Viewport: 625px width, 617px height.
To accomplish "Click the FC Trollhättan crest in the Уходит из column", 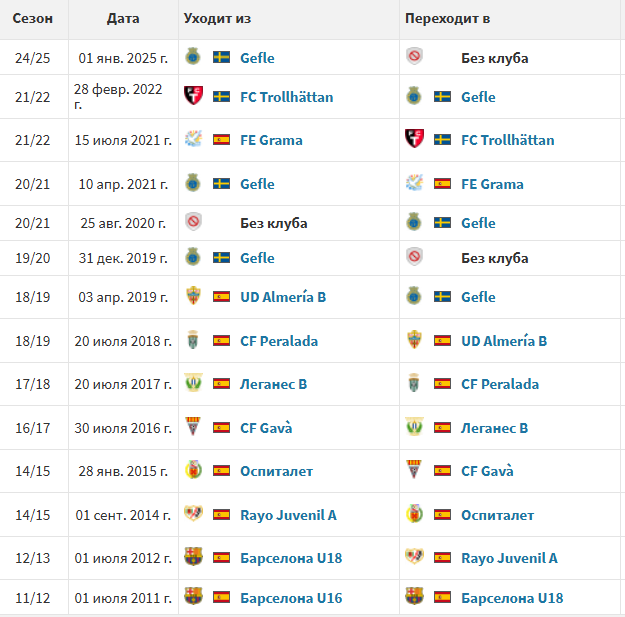I will coord(193,96).
